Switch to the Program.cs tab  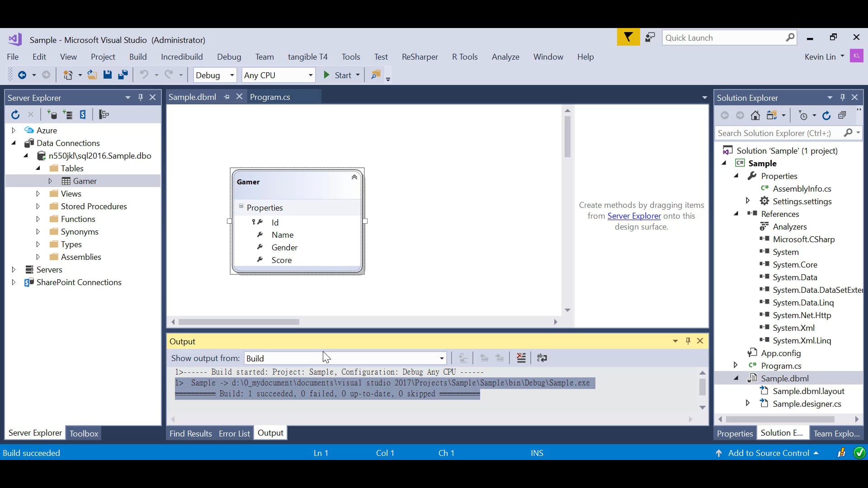tap(271, 96)
